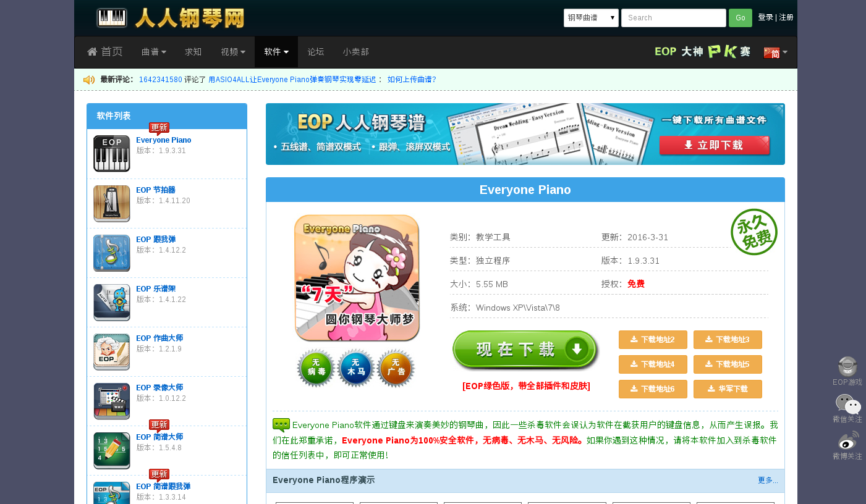Open the Everyone Piano app icon in sidebar
The width and height of the screenshot is (866, 504).
click(x=112, y=154)
